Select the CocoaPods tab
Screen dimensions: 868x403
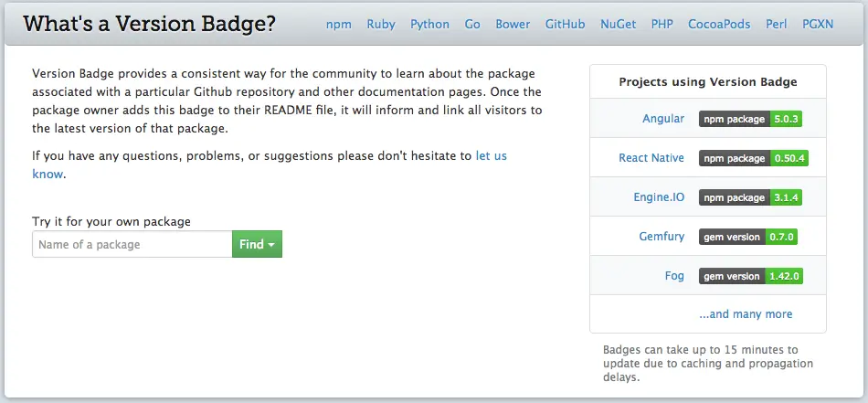point(720,24)
